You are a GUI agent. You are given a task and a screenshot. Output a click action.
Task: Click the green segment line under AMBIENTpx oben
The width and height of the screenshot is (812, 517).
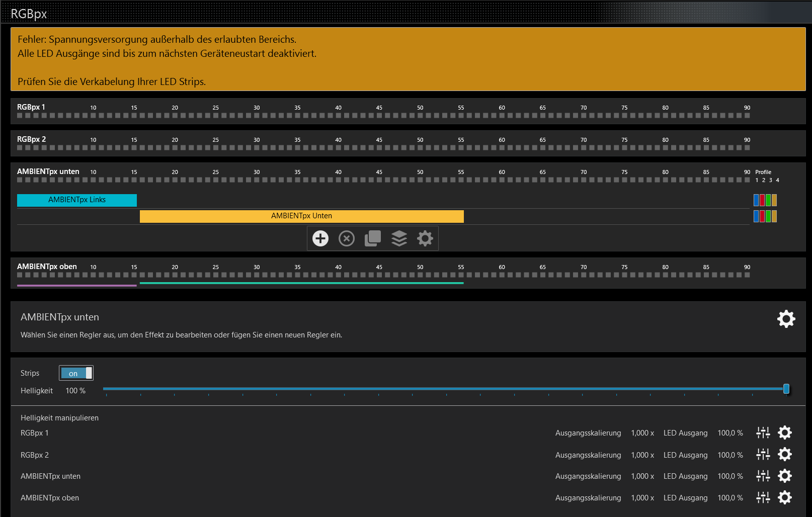pyautogui.click(x=301, y=283)
